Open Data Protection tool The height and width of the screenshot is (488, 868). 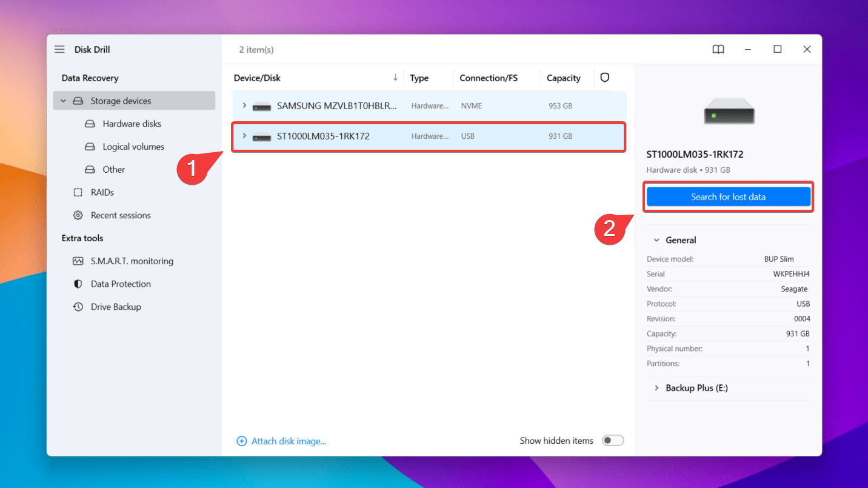[x=121, y=284]
